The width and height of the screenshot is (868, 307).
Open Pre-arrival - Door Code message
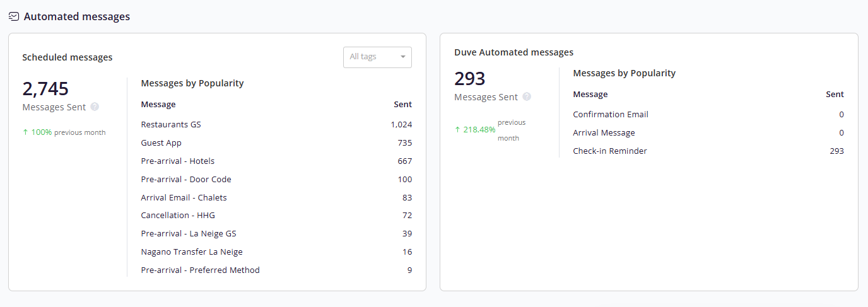tap(276, 180)
